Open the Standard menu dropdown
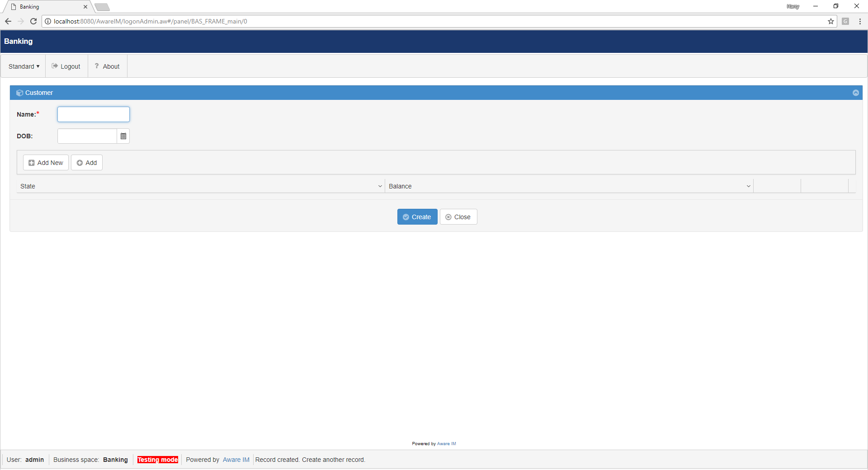 tap(24, 66)
